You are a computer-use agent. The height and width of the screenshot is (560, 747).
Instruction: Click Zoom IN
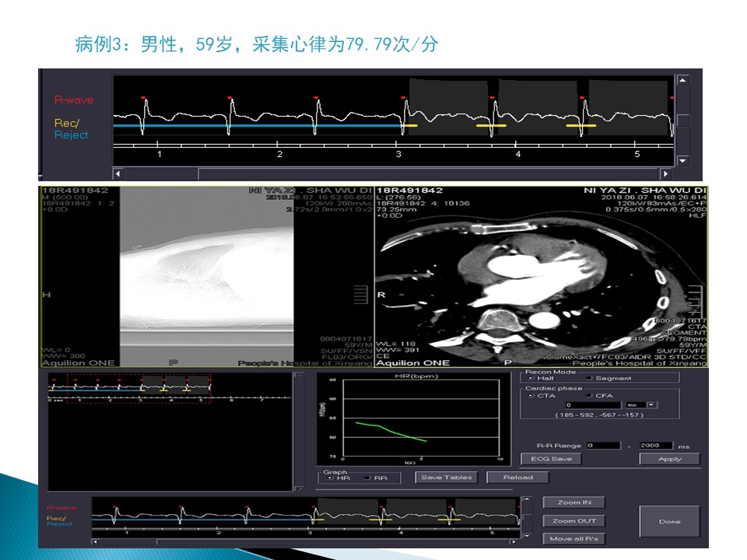coord(574,502)
